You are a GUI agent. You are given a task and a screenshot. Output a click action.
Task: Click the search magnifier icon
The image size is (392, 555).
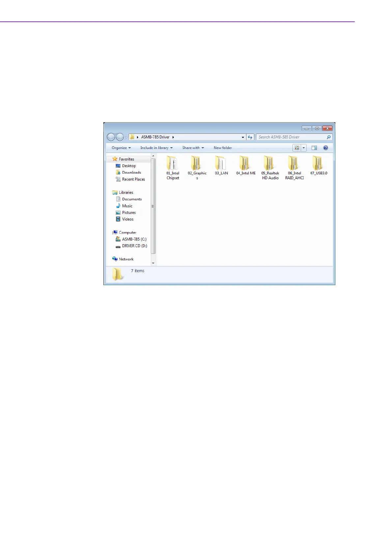pos(328,137)
